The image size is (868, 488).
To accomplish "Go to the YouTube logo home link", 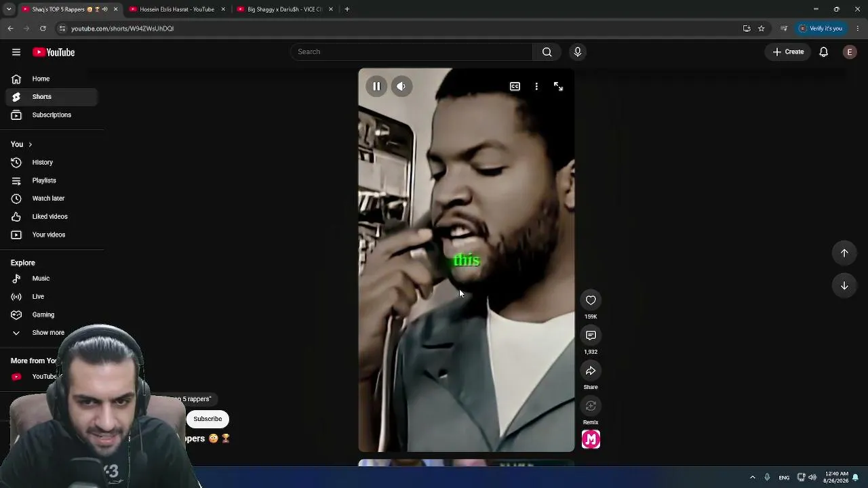I will (x=54, y=52).
